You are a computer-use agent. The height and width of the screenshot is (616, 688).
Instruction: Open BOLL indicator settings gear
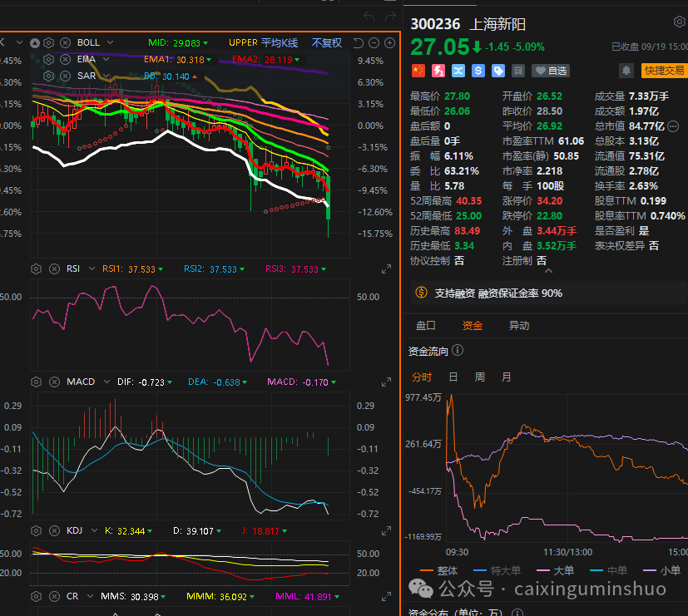49,42
